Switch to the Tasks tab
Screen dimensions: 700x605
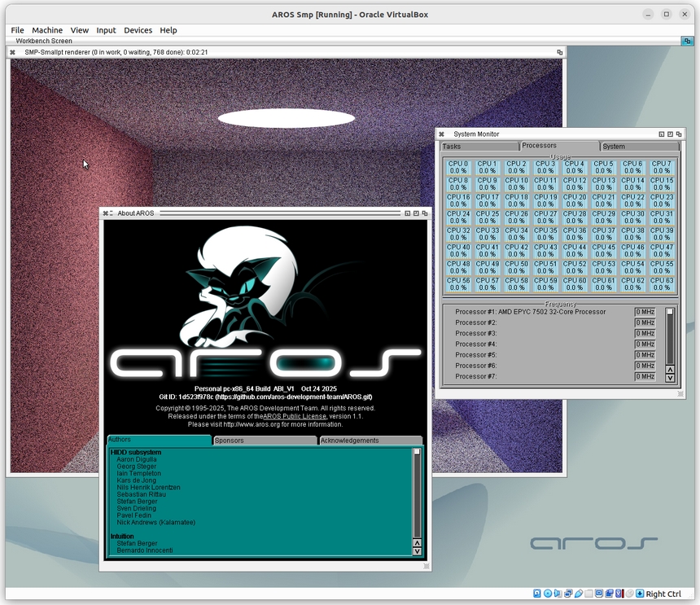[479, 147]
